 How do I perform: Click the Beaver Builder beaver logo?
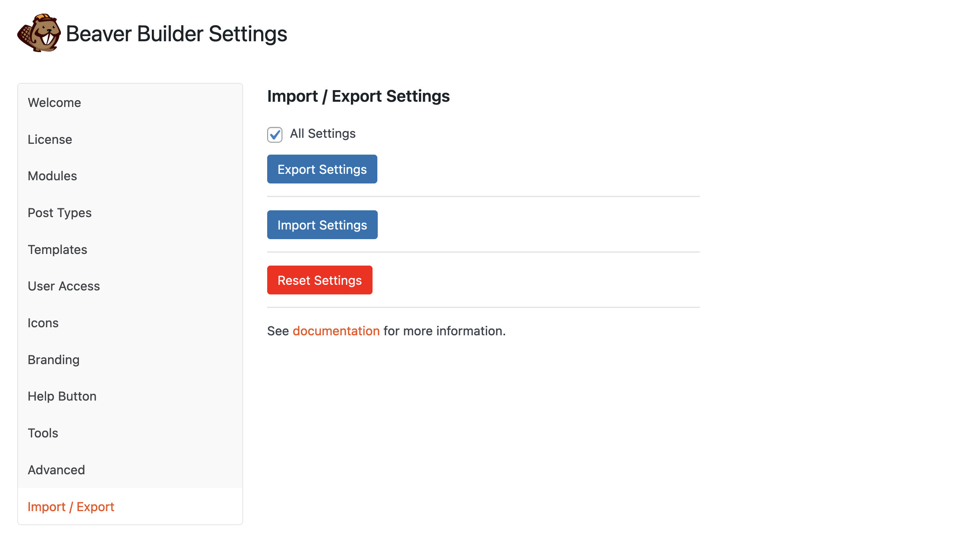click(39, 34)
